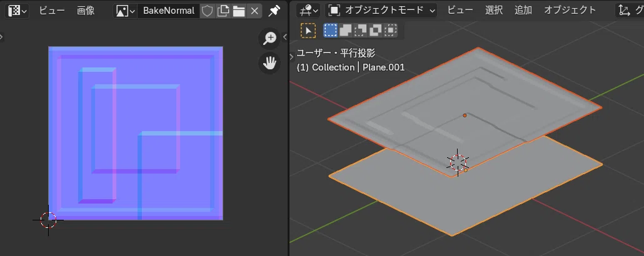This screenshot has height=256, width=644.
Task: Expand the Image Editor left toolbar arrow
Action: pos(2,37)
